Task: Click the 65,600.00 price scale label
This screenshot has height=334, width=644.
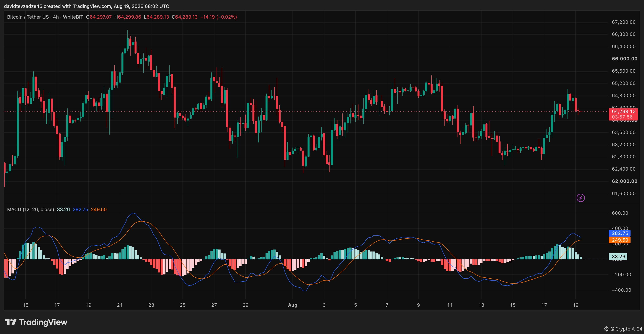Action: (x=624, y=71)
